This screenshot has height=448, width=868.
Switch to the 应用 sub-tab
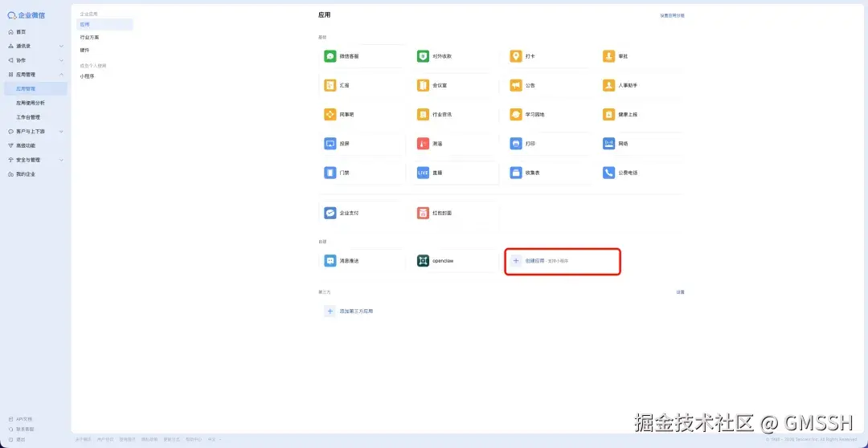(x=104, y=24)
